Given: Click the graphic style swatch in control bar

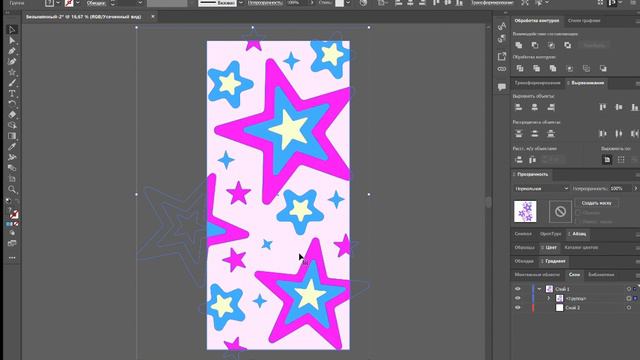Looking at the screenshot, I should [339, 3].
